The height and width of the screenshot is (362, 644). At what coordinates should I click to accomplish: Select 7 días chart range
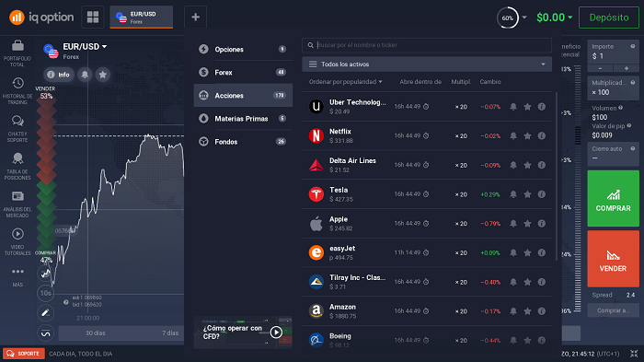(170, 333)
